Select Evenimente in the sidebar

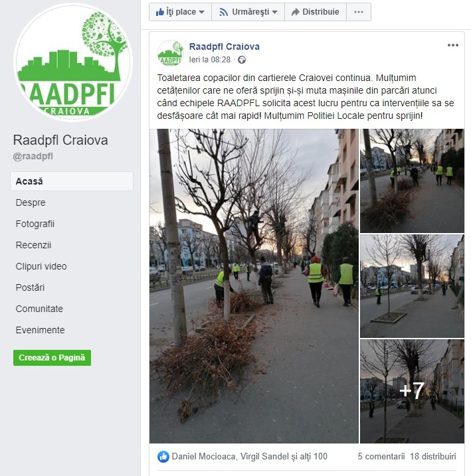pyautogui.click(x=40, y=330)
